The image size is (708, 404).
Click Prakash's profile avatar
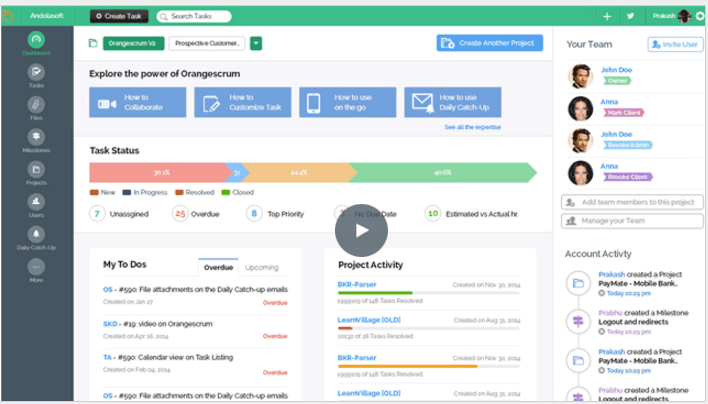pos(685,16)
